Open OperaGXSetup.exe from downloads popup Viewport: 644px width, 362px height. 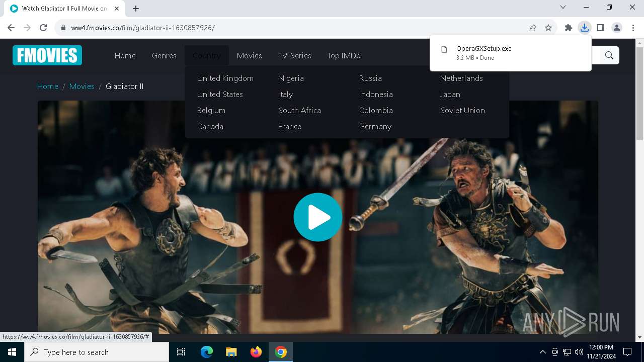[484, 49]
